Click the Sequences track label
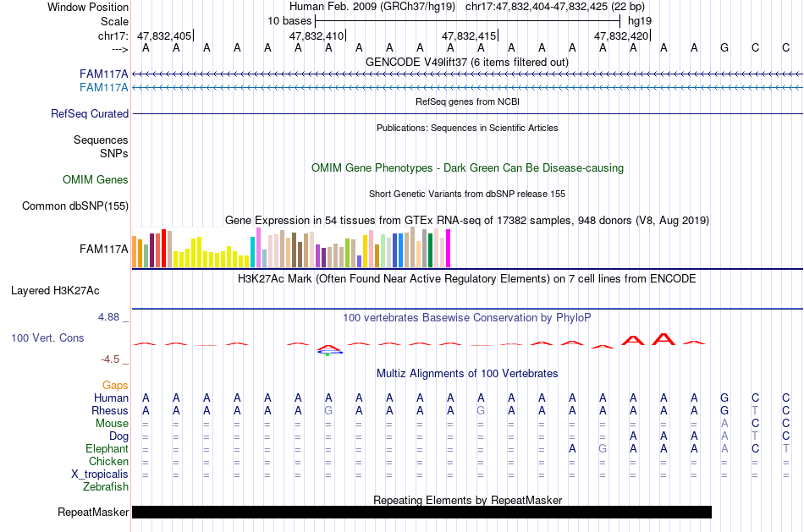The height and width of the screenshot is (532, 804). 101,140
